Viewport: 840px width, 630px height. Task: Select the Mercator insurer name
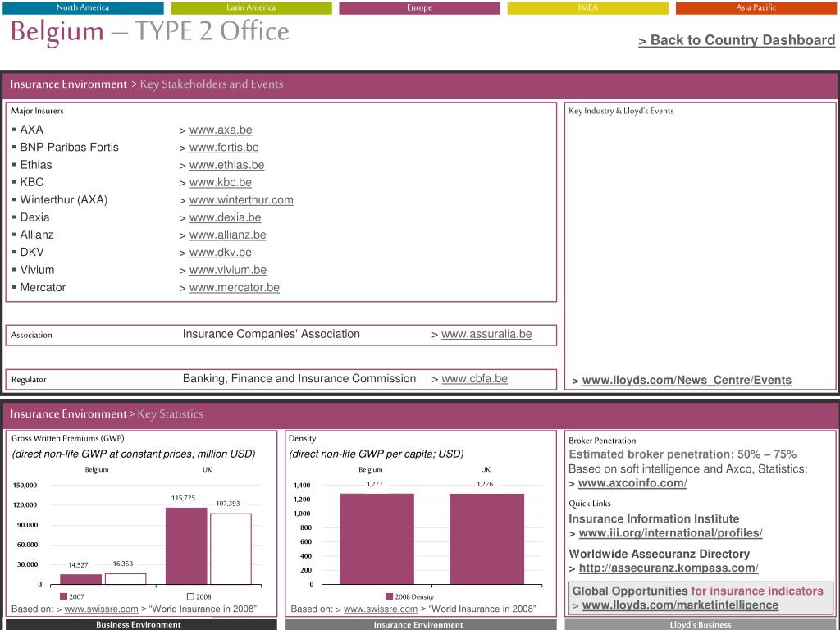[43, 288]
